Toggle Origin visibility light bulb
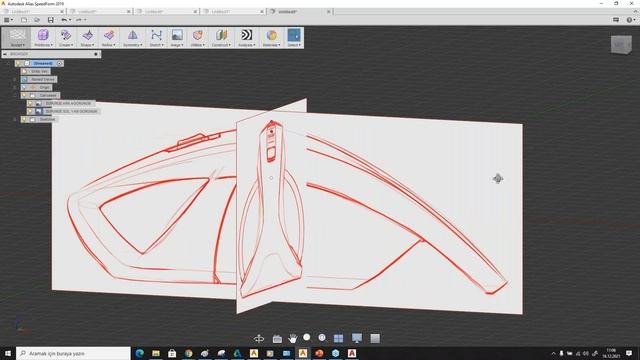640x360 pixels. click(x=24, y=87)
